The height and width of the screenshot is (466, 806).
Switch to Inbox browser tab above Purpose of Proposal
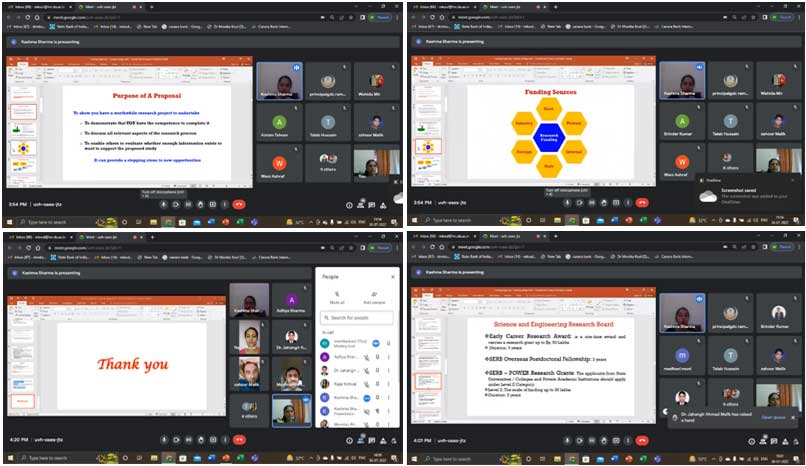coord(27,6)
